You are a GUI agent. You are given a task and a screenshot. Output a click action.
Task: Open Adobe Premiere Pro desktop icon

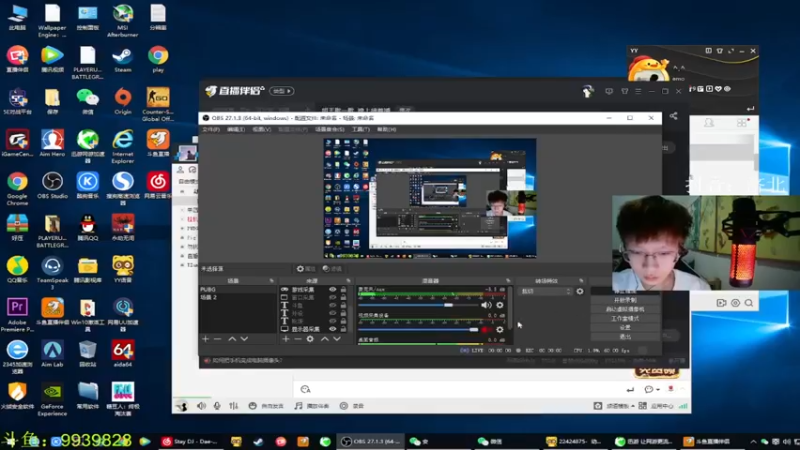coord(17,315)
